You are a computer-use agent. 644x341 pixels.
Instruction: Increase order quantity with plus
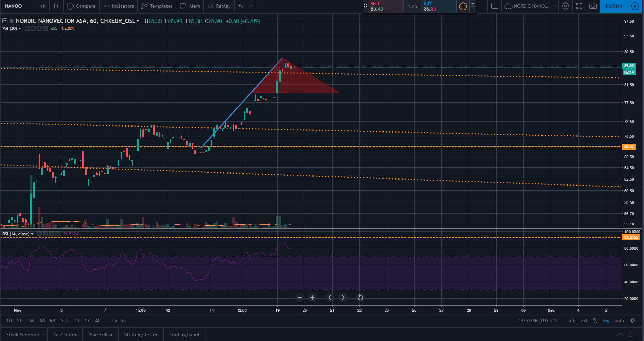(x=473, y=3)
